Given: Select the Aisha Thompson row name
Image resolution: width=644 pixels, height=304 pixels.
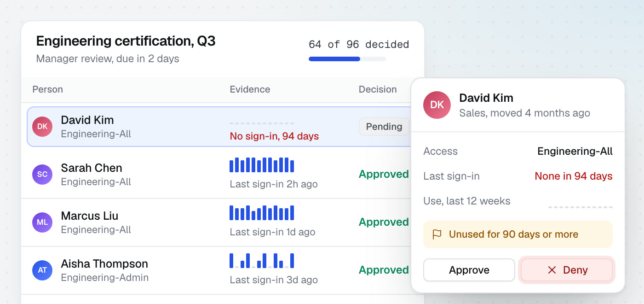Looking at the screenshot, I should 104,264.
